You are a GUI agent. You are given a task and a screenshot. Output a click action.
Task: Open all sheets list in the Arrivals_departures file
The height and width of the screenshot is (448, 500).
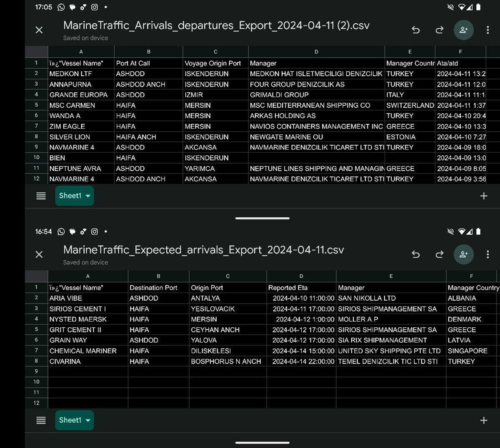click(x=41, y=196)
